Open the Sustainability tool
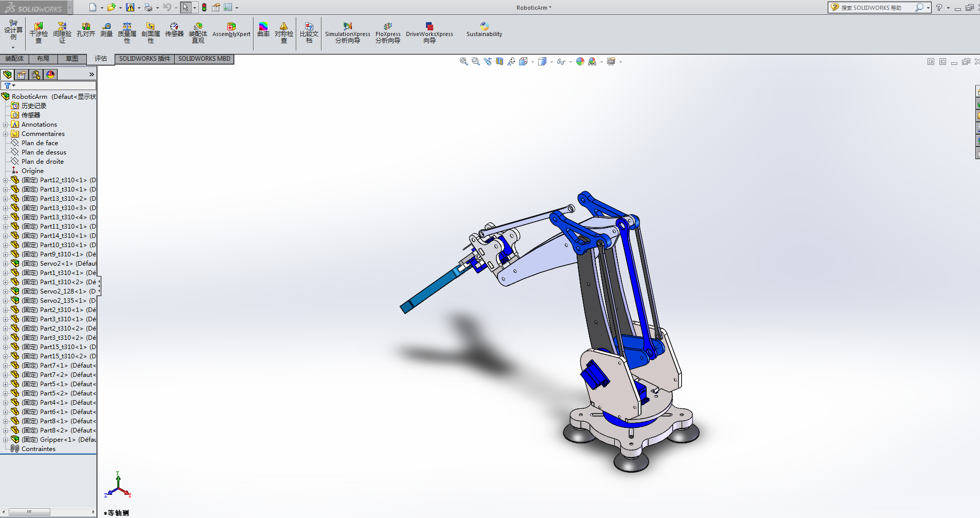Image resolution: width=980 pixels, height=518 pixels. tap(484, 30)
